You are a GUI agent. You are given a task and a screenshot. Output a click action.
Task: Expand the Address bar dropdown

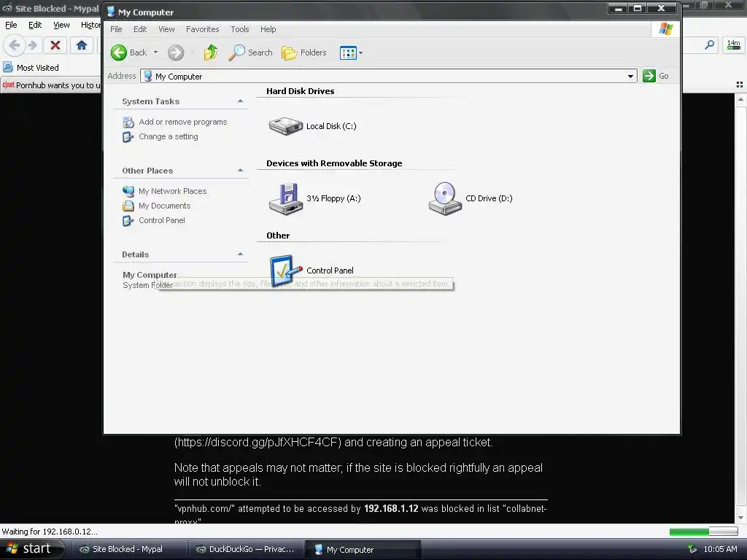(630, 76)
